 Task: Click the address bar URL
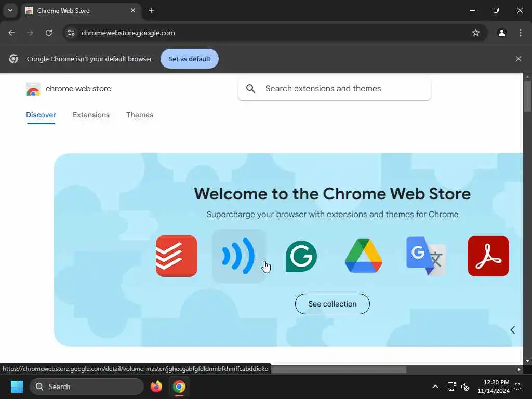128,33
